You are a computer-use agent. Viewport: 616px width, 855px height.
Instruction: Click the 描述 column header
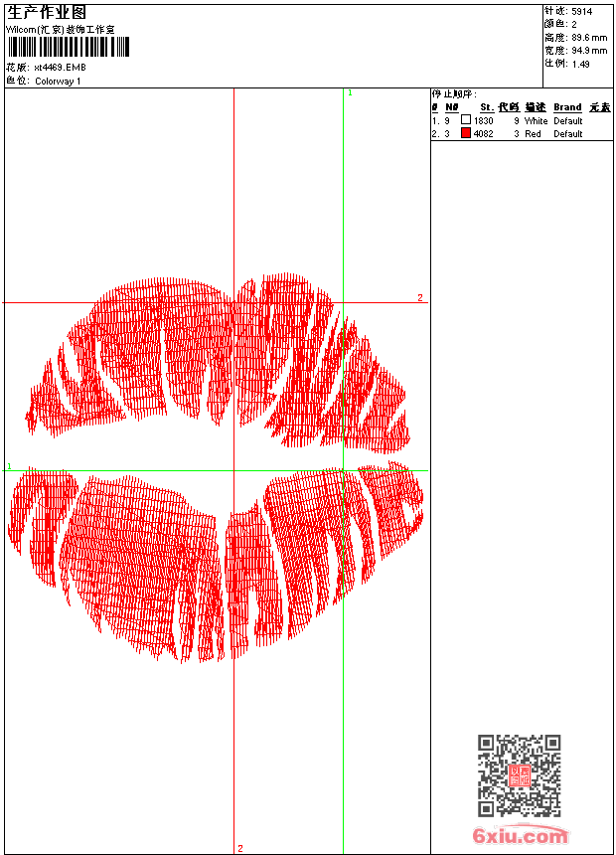pos(536,107)
